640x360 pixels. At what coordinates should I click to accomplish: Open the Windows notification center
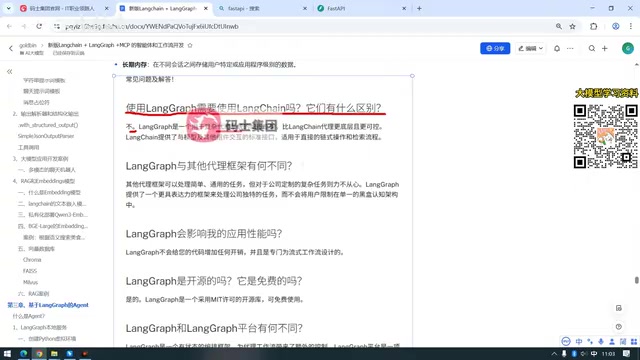coord(627,353)
